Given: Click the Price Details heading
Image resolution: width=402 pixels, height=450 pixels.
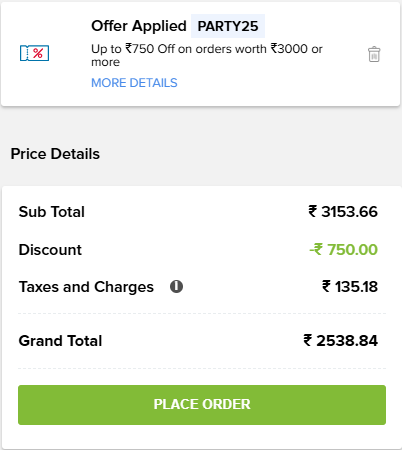Looking at the screenshot, I should coord(55,154).
